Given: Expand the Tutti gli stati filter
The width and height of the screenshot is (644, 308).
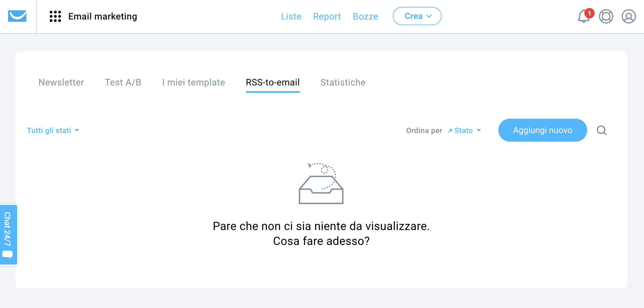Looking at the screenshot, I should point(53,130).
